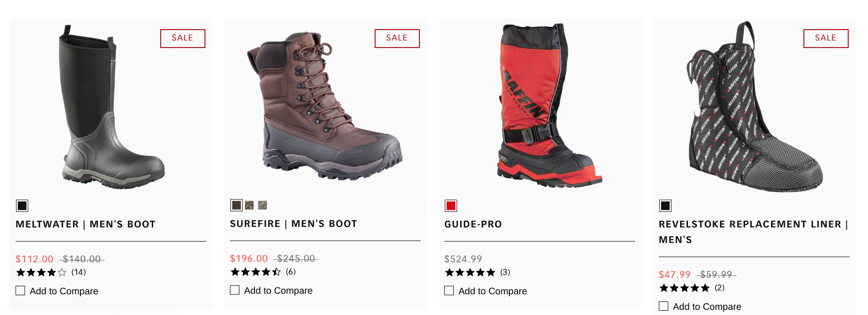
Task: Open Surefire Men's Boot product title
Action: [294, 224]
